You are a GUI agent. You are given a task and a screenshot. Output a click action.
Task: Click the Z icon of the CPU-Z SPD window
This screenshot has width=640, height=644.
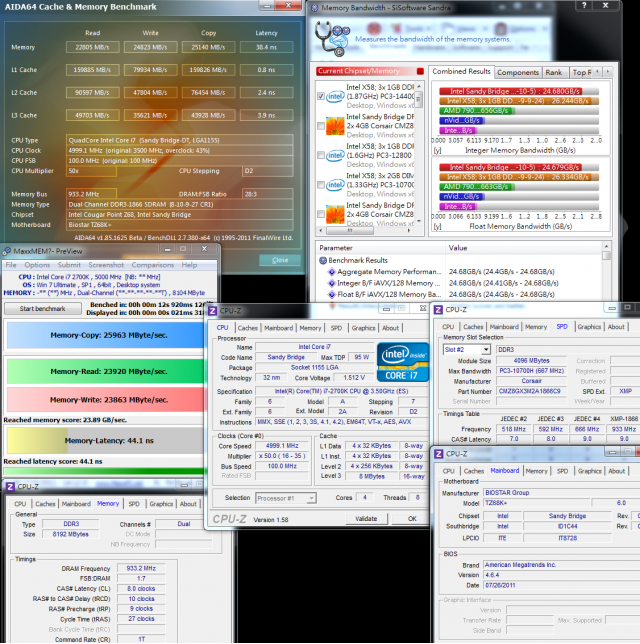coord(438,310)
